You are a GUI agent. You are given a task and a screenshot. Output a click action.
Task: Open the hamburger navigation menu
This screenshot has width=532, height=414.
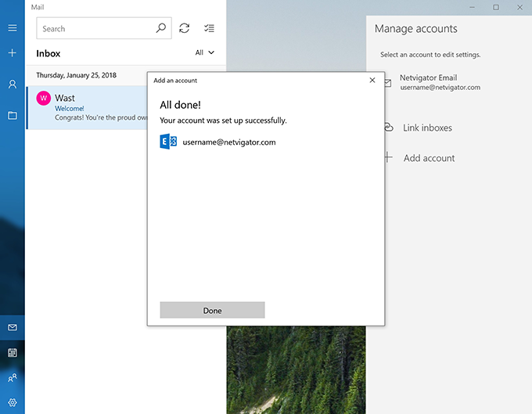pos(13,28)
